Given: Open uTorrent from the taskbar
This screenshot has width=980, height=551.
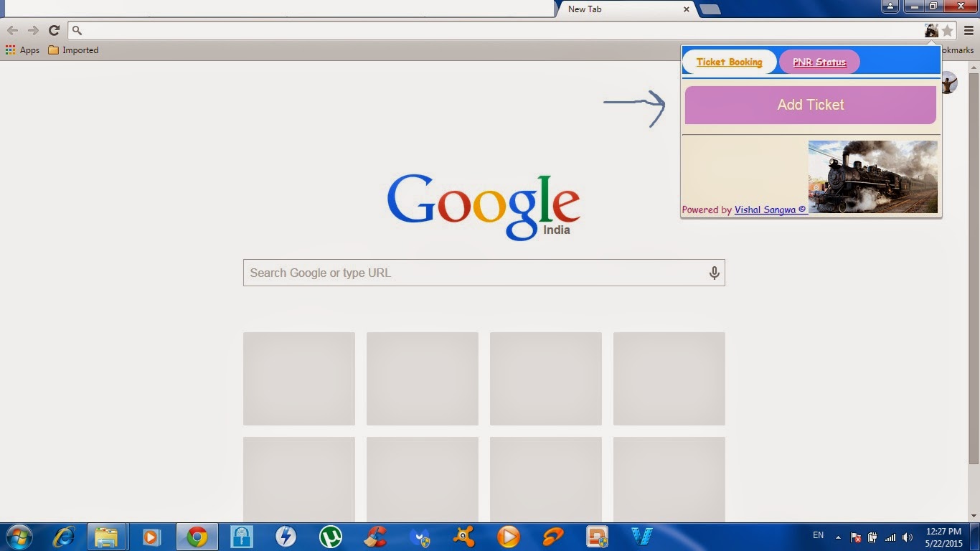Looking at the screenshot, I should [x=331, y=537].
